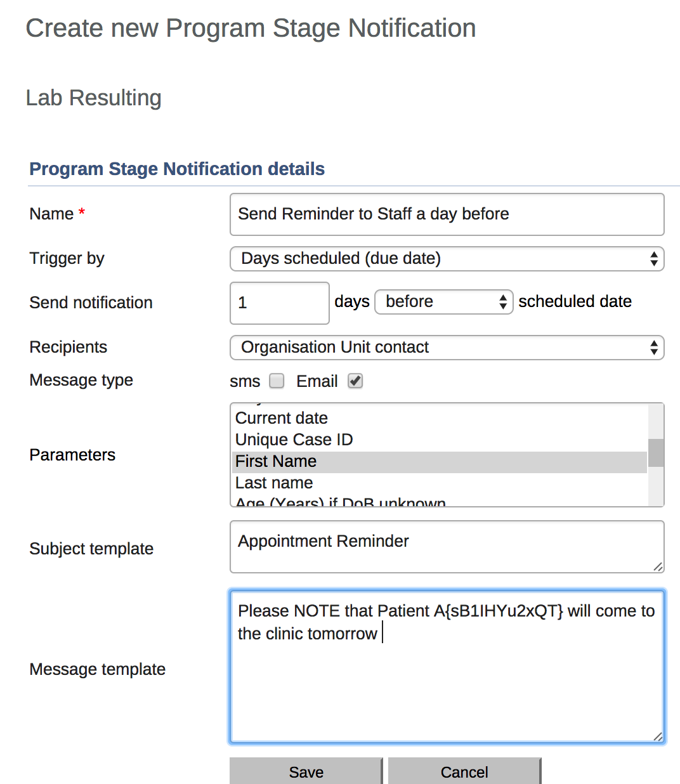Click the days number input field
680x784 pixels.
point(279,303)
